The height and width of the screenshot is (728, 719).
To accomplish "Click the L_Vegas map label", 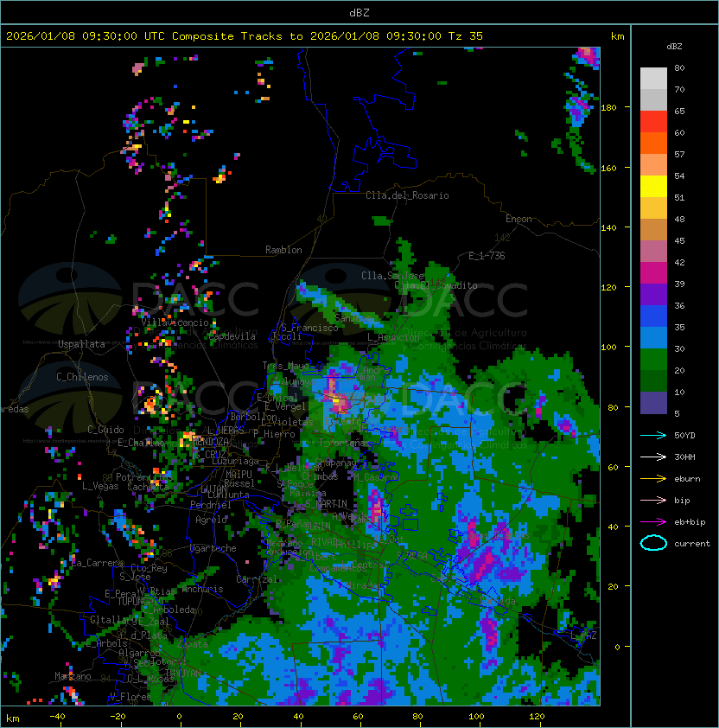I will click(x=100, y=486).
